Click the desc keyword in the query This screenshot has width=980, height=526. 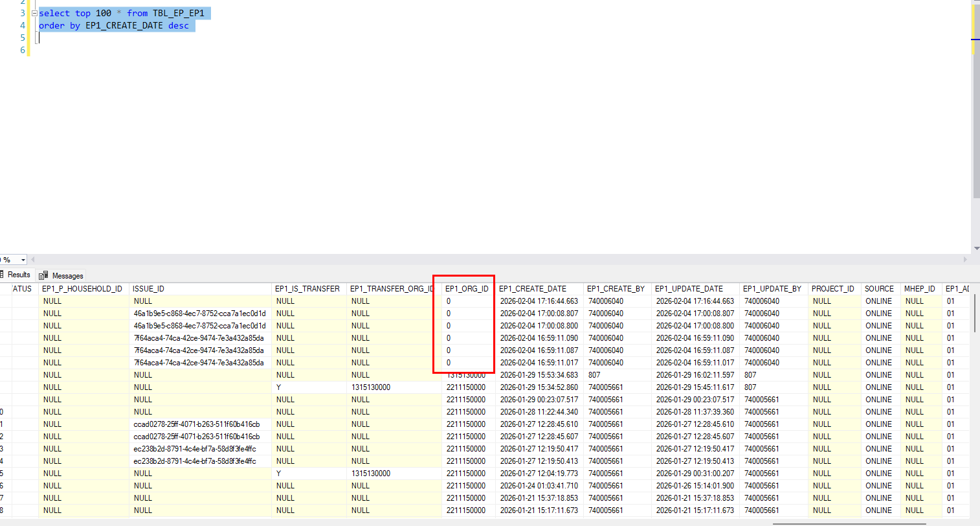pyautogui.click(x=179, y=26)
